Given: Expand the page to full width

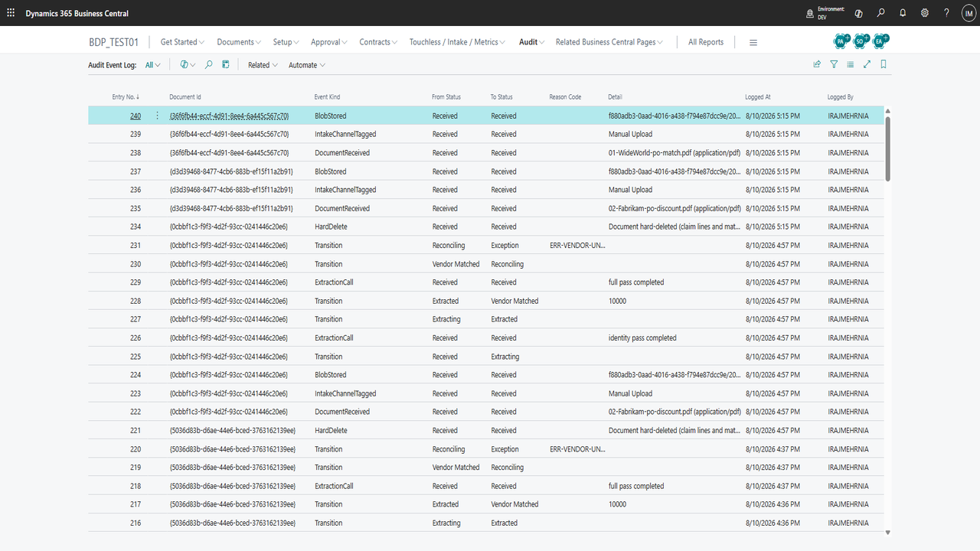Looking at the screenshot, I should coord(867,65).
